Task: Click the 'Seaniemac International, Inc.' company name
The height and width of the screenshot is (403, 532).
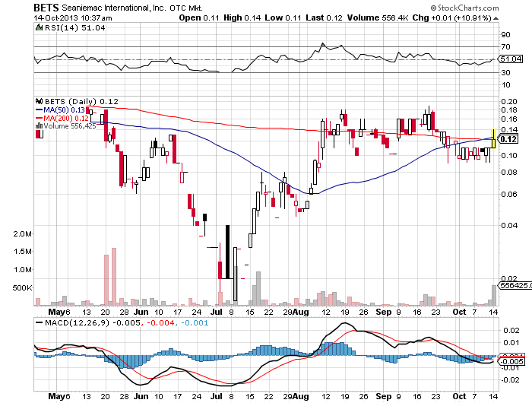Action: pos(114,8)
